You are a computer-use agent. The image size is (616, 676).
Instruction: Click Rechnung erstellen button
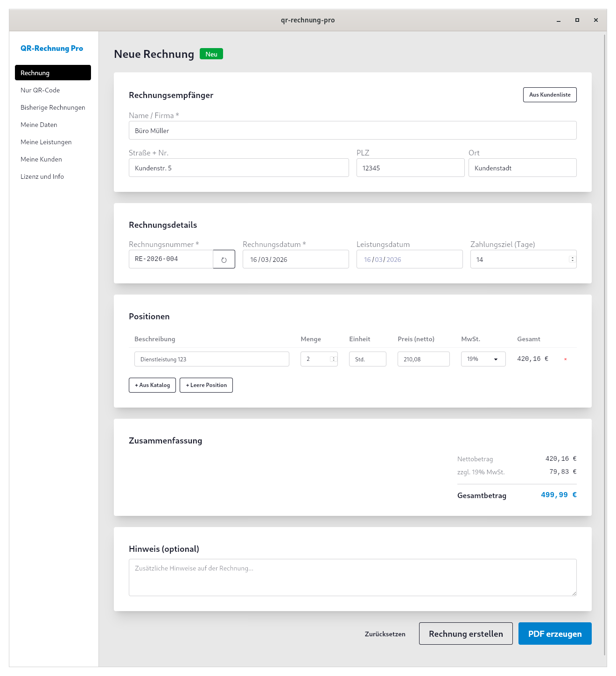(x=465, y=634)
